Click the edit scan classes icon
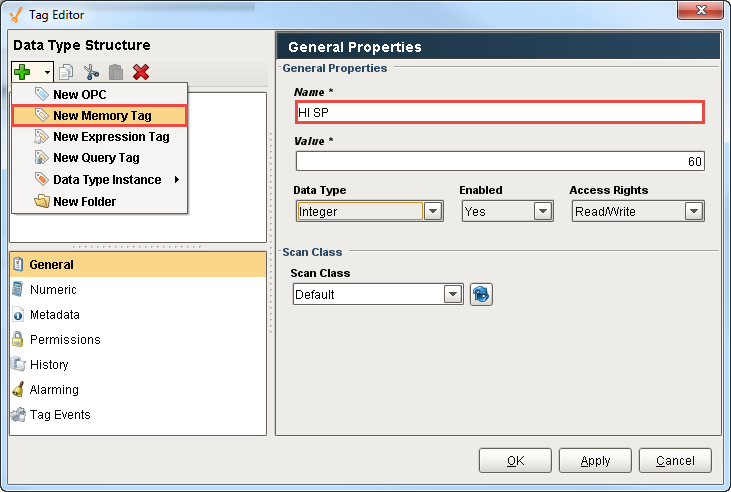731x492 pixels. 481,295
